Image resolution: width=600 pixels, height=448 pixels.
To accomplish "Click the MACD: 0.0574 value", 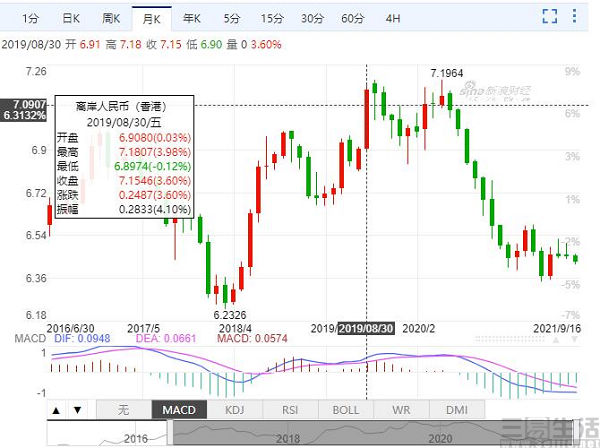I will (x=252, y=338).
